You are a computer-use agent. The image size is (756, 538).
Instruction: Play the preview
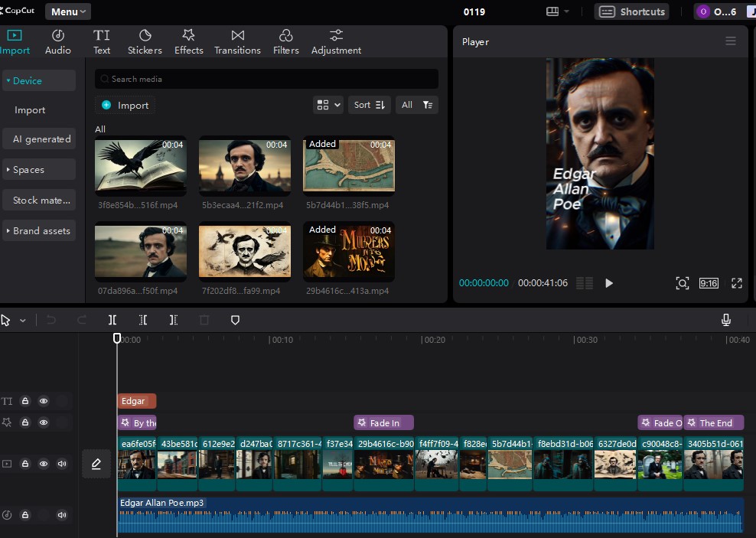click(x=609, y=283)
